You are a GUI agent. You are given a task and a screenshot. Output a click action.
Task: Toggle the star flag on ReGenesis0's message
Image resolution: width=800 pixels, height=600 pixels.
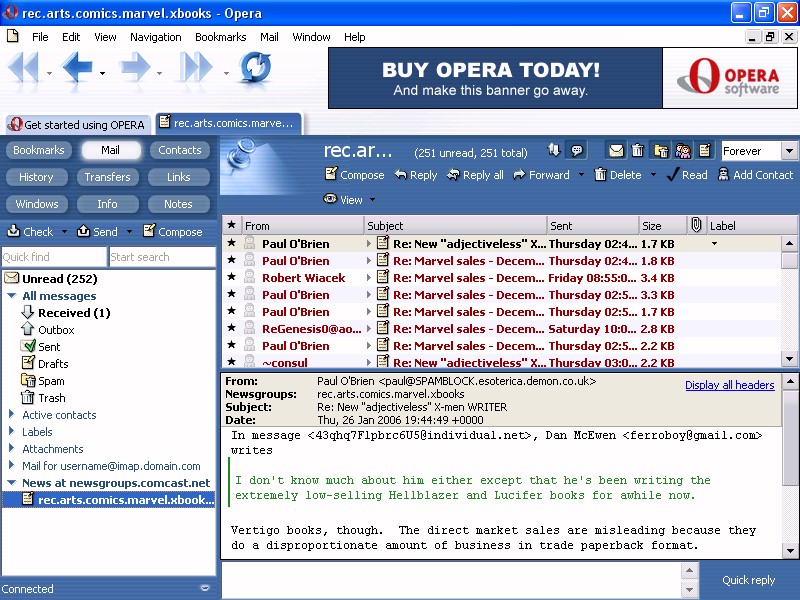click(232, 328)
